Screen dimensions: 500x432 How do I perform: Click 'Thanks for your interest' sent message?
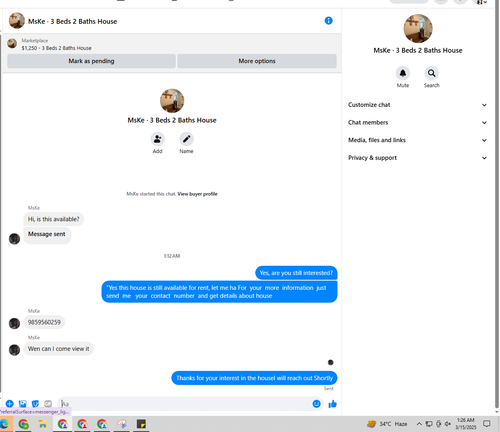coord(254,378)
